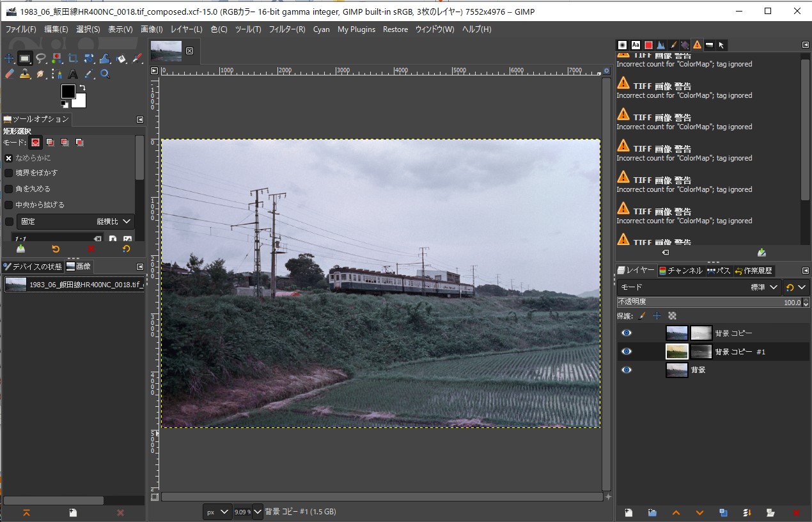Select the Fuzzy Select tool
Viewport: 812px width, 522px height.
coord(57,59)
